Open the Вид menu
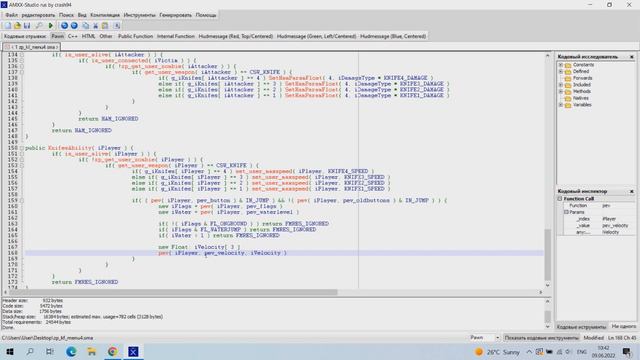The height and width of the screenshot is (360, 640). click(82, 15)
